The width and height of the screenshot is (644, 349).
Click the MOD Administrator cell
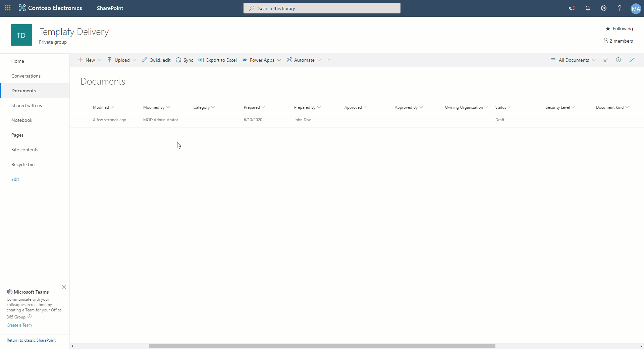coord(161,120)
